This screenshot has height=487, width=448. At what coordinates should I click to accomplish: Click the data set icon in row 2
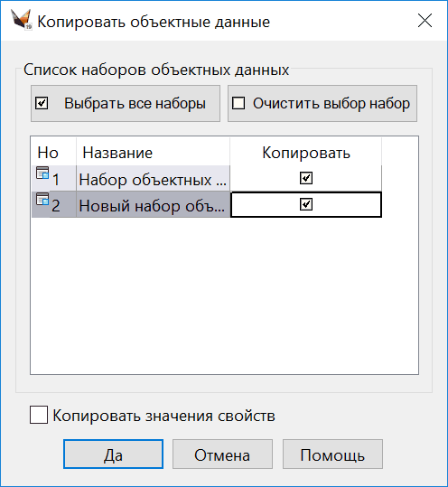click(42, 199)
